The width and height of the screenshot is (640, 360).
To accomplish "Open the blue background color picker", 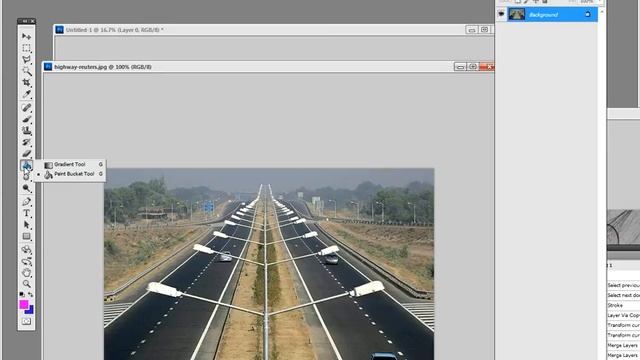I will pos(30,311).
